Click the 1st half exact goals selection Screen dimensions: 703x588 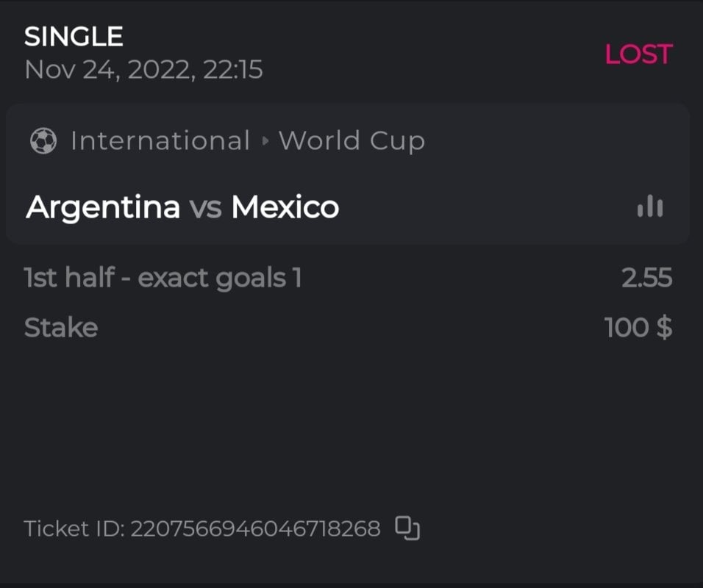pos(163,278)
